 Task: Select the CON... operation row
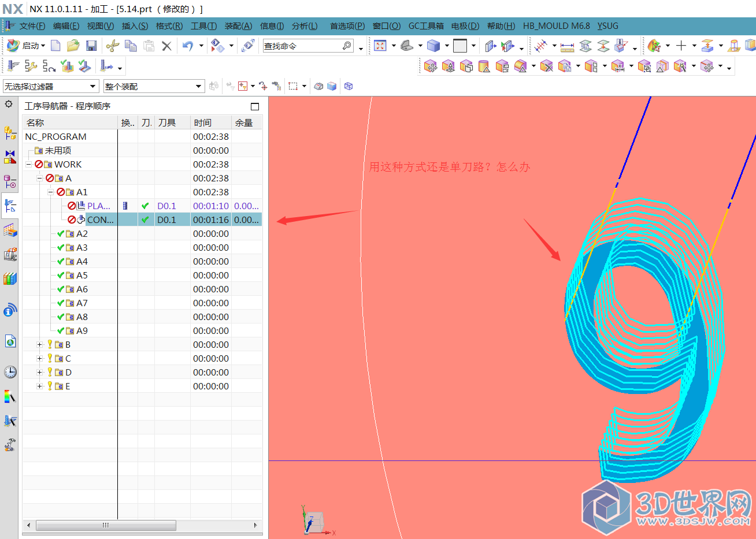(142, 220)
